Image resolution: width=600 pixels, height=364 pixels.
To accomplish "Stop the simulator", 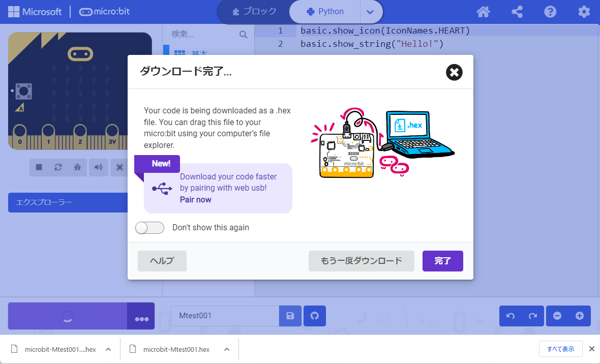I will [x=39, y=167].
